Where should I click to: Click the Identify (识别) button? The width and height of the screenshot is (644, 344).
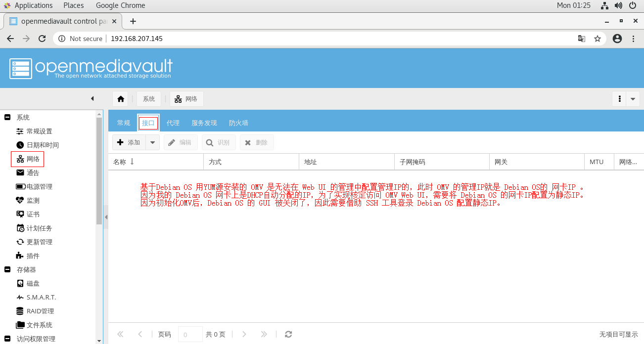coord(219,142)
